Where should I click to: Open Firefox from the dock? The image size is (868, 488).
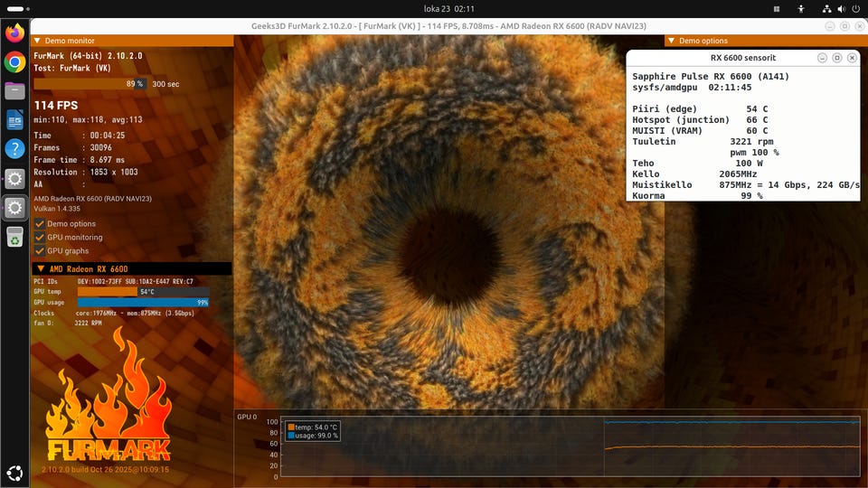pyautogui.click(x=15, y=33)
